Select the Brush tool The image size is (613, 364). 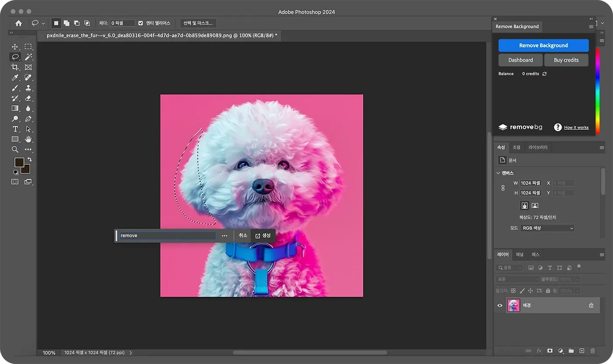pos(15,88)
